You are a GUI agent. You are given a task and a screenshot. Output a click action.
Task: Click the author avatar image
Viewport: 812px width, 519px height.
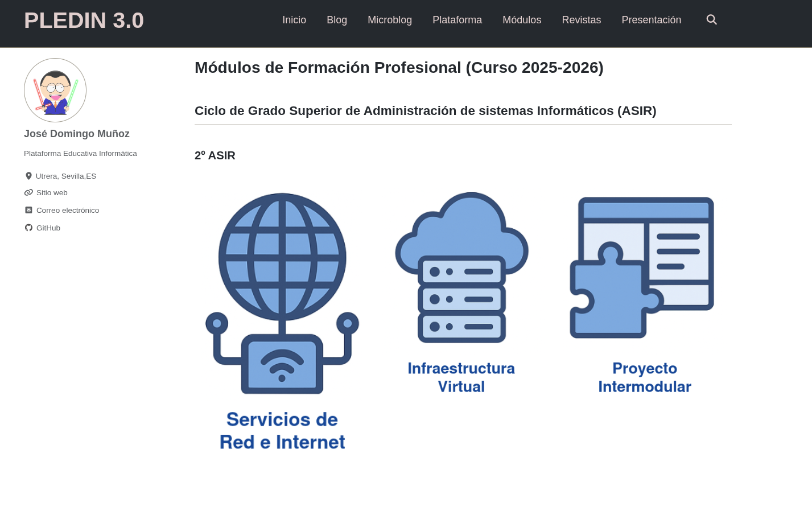pyautogui.click(x=55, y=90)
